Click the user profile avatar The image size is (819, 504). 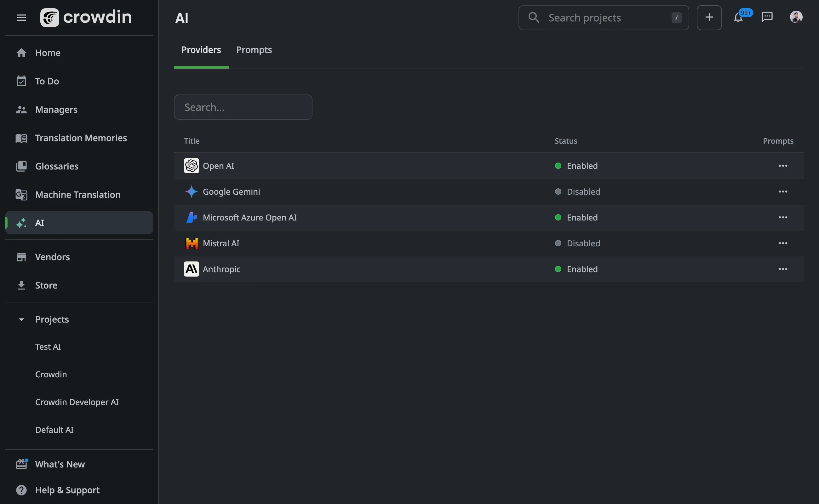tap(796, 17)
